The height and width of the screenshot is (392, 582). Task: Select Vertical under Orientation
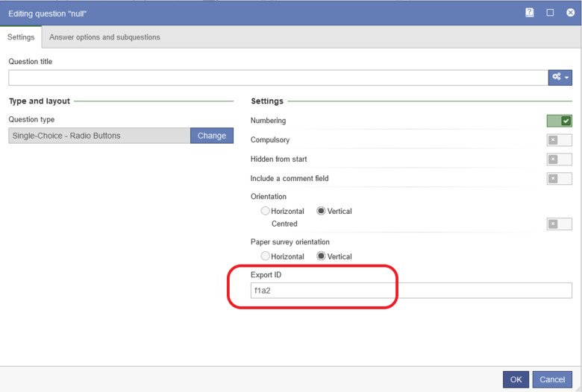321,211
